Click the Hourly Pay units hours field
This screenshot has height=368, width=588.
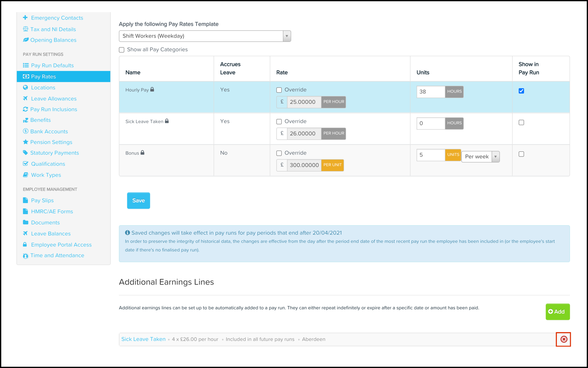[x=430, y=92]
